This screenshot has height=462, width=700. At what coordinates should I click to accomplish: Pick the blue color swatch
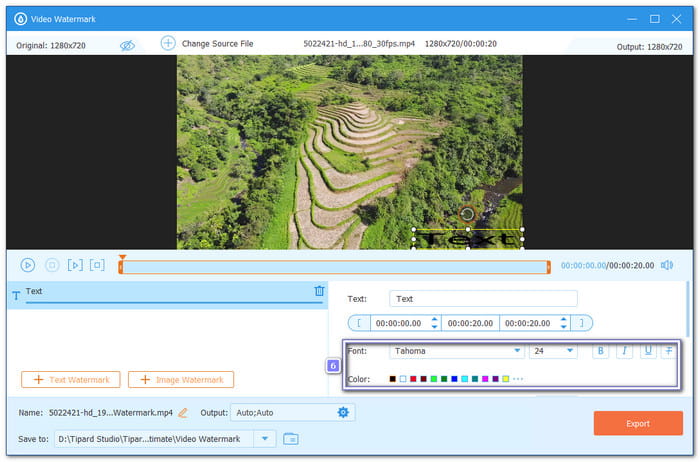(x=454, y=379)
